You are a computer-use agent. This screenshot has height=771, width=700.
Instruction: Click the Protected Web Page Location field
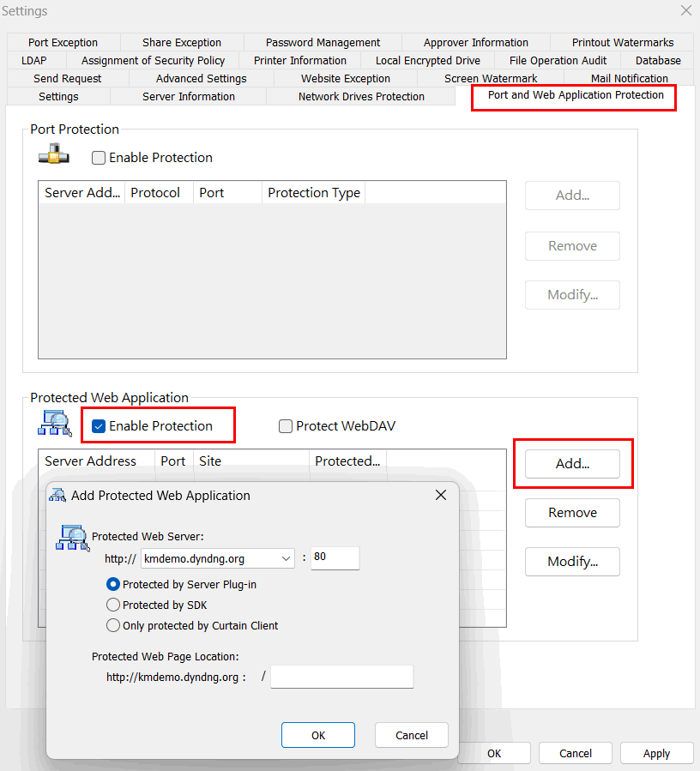[342, 677]
